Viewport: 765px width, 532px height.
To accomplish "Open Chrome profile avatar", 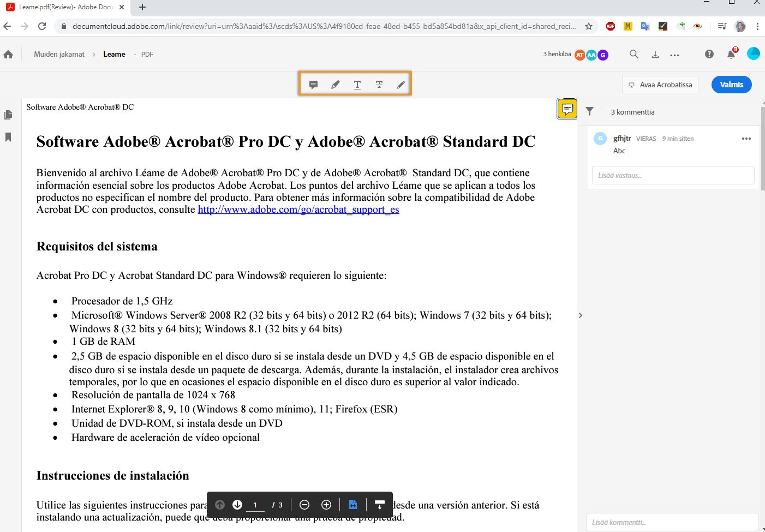I will coord(740,26).
